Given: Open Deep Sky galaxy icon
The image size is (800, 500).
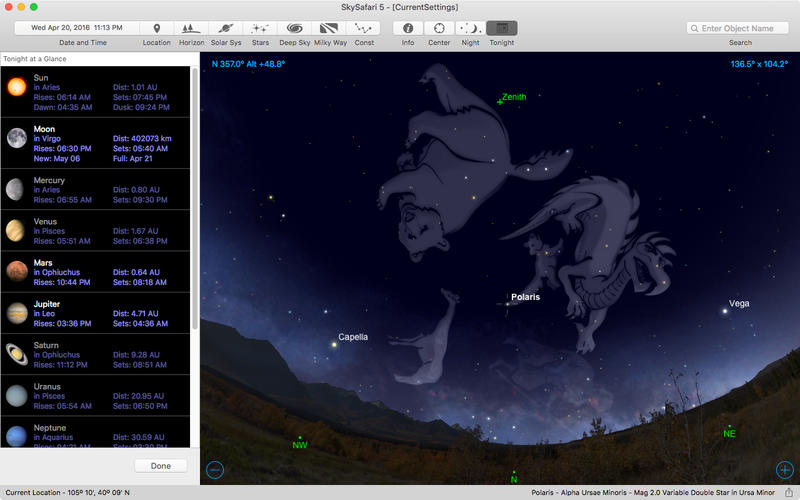Looking at the screenshot, I should tap(294, 28).
